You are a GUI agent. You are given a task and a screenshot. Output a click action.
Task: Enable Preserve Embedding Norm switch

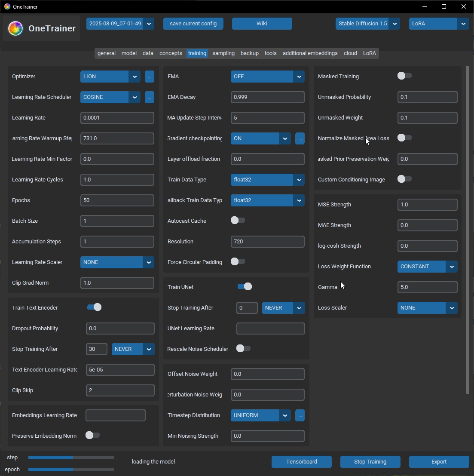(92, 435)
